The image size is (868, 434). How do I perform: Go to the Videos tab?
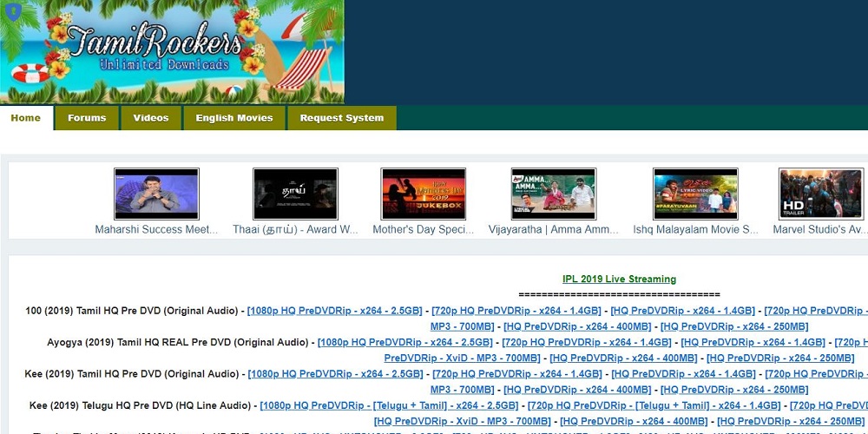pyautogui.click(x=151, y=118)
